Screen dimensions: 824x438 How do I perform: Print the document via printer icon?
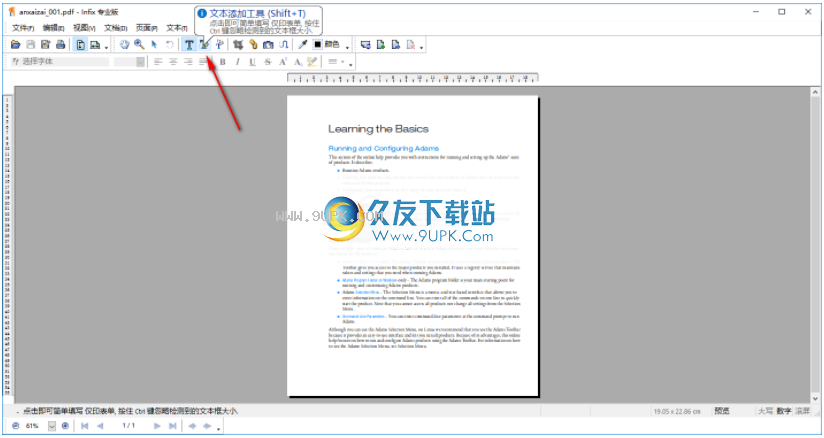click(x=60, y=45)
